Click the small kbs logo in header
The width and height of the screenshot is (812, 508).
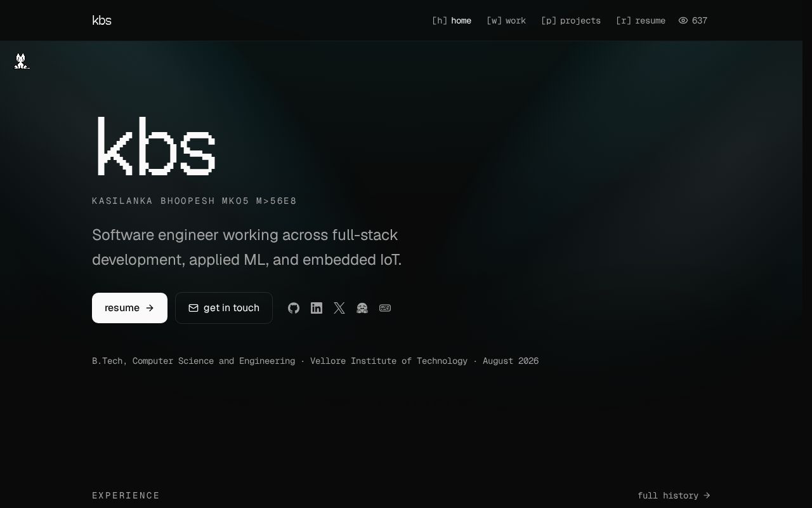pos(101,20)
